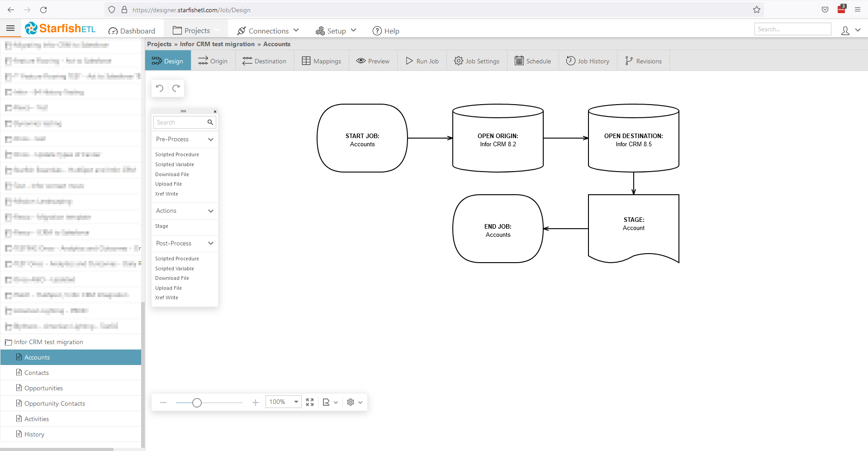The width and height of the screenshot is (868, 451).
Task: Click the redo arrow icon
Action: pyautogui.click(x=176, y=88)
